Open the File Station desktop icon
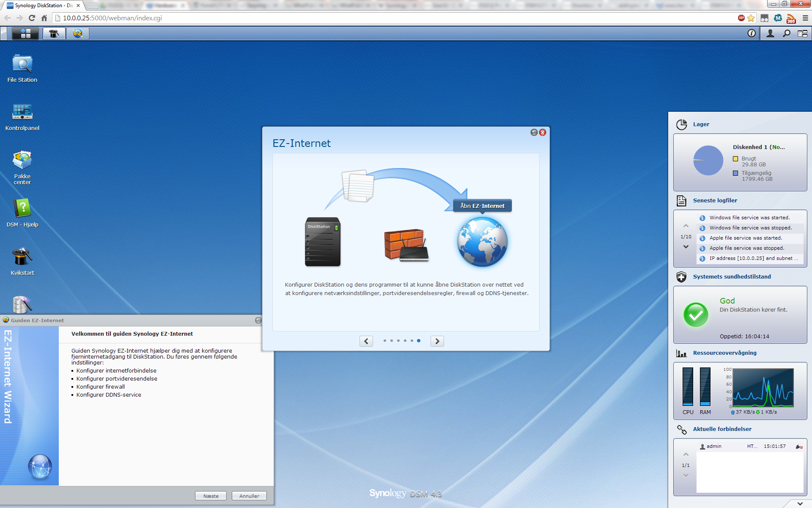Viewport: 812px width, 508px height. tap(22, 68)
